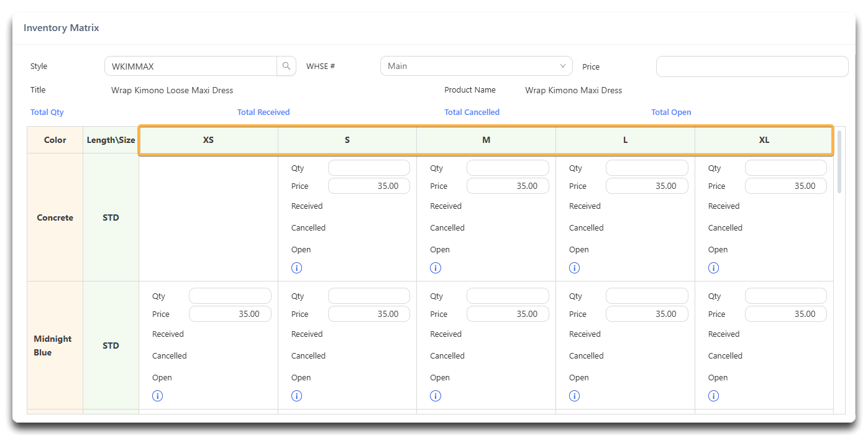The width and height of the screenshot is (868, 435).
Task: Click Qty field for Midnight Blue L
Action: (x=647, y=296)
